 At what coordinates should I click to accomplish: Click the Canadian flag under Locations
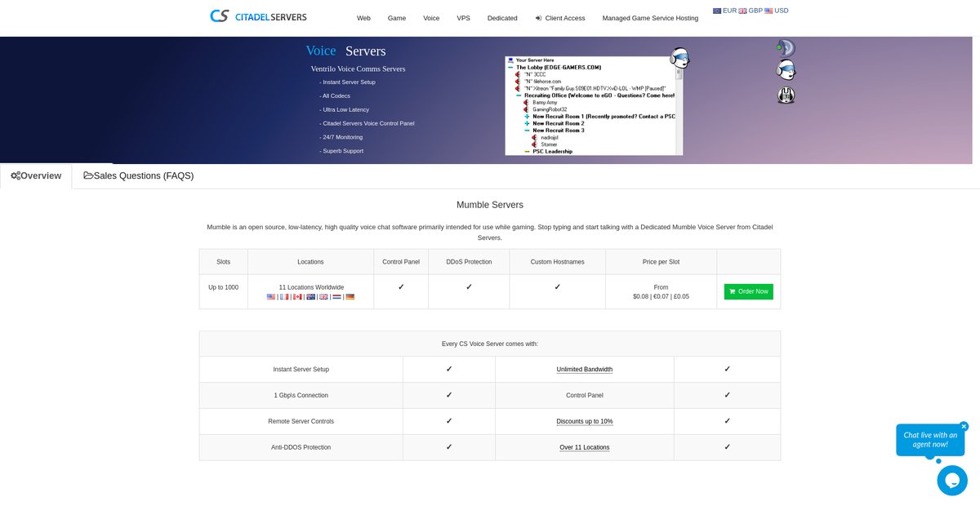click(297, 297)
